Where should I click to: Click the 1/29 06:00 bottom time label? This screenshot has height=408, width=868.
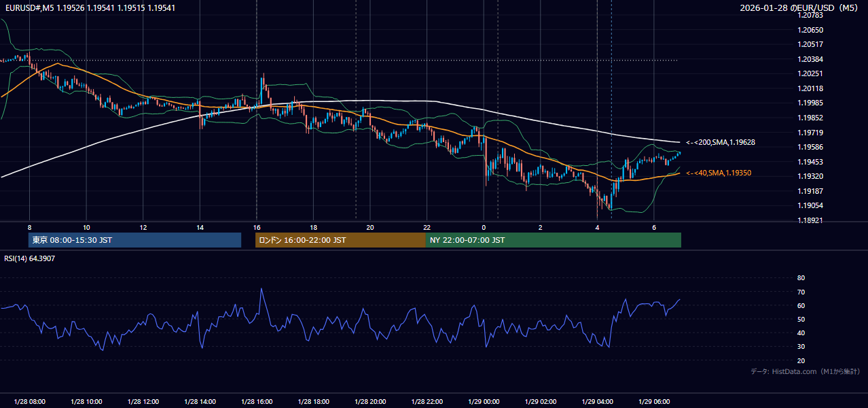coord(654,401)
